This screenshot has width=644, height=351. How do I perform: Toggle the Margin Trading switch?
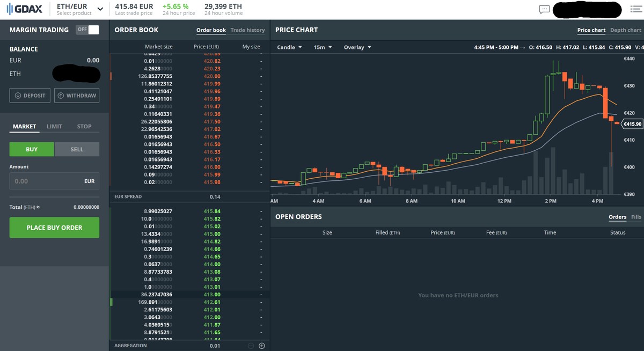(87, 30)
